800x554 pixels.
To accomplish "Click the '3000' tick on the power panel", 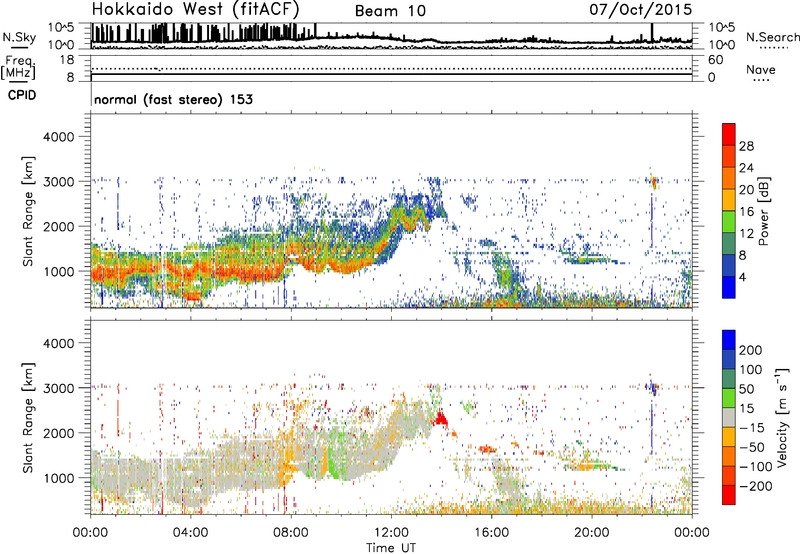I will [58, 182].
